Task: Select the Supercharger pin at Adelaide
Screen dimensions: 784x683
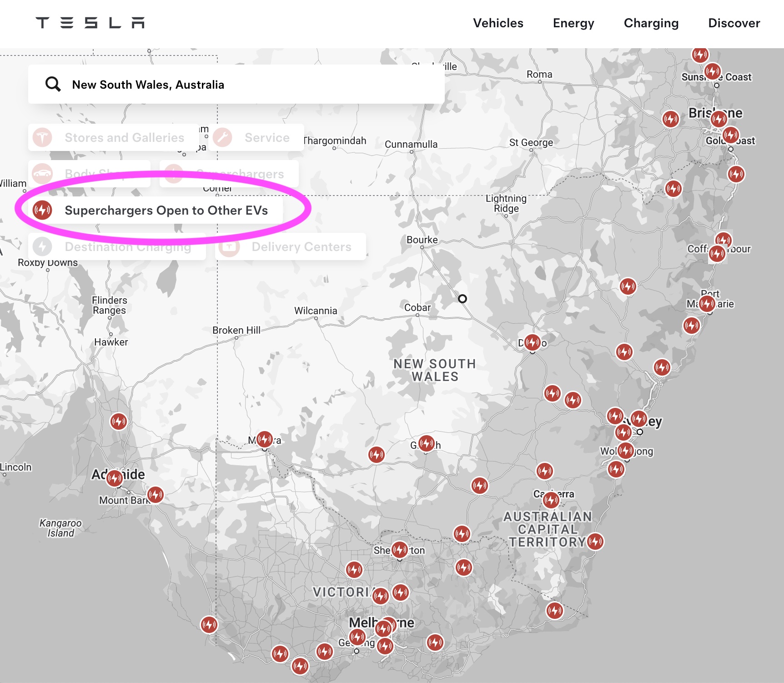Action: [x=115, y=478]
